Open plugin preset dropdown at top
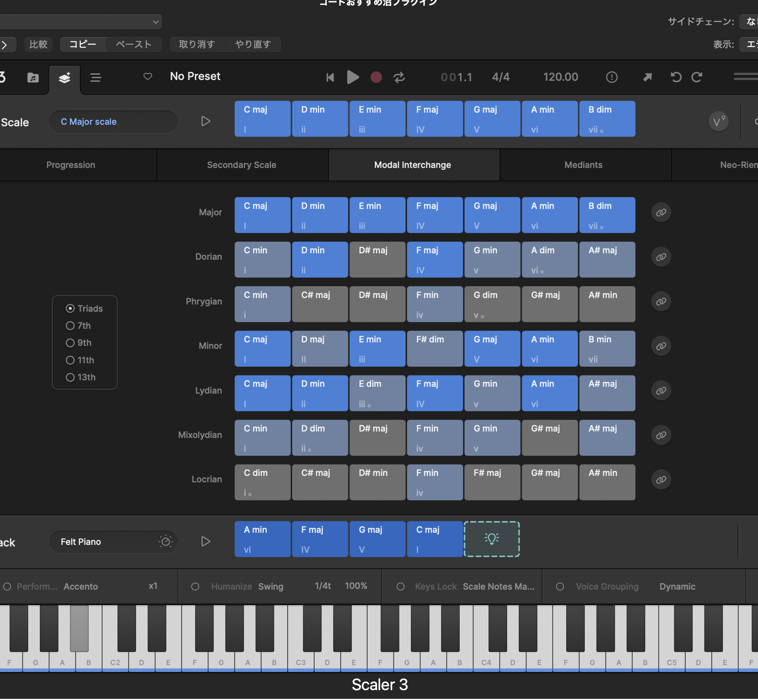 point(81,22)
